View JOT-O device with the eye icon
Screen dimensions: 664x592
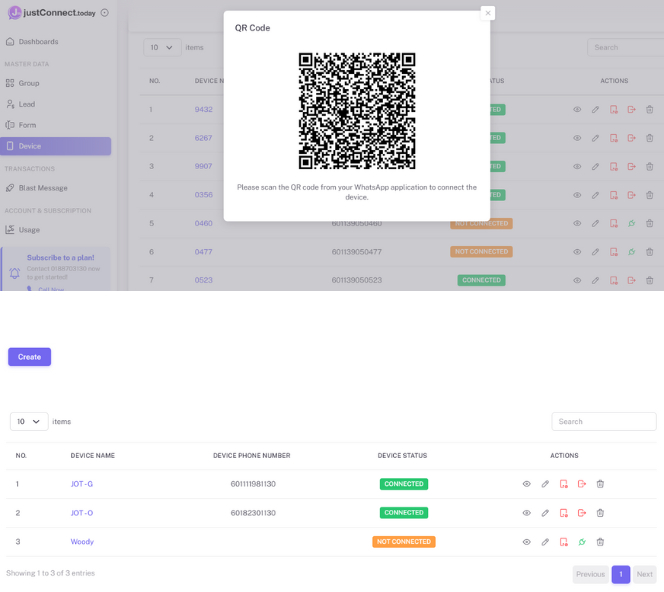click(526, 513)
